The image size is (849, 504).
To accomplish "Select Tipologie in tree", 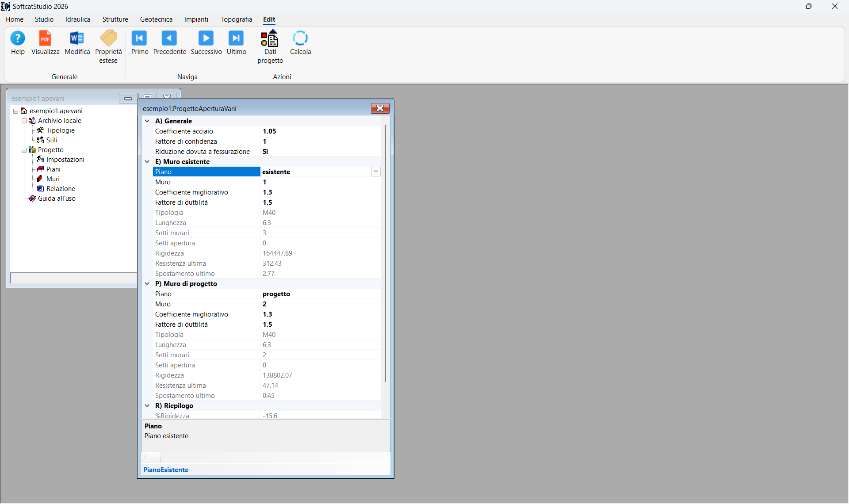I will coord(60,130).
